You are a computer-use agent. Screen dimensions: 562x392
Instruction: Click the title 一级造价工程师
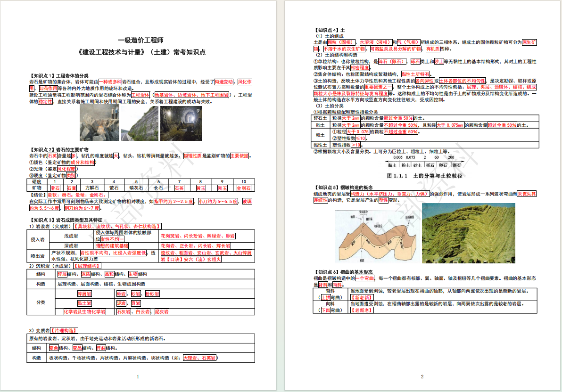pyautogui.click(x=140, y=40)
